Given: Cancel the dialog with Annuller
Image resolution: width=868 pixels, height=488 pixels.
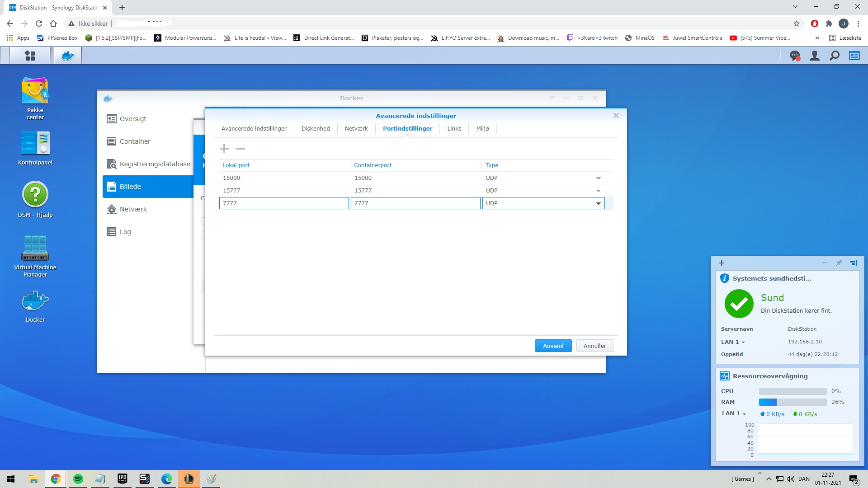Looking at the screenshot, I should 594,345.
